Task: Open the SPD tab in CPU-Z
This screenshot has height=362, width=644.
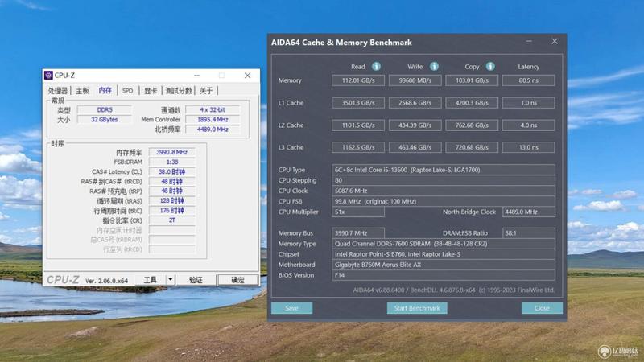Action: tap(128, 91)
